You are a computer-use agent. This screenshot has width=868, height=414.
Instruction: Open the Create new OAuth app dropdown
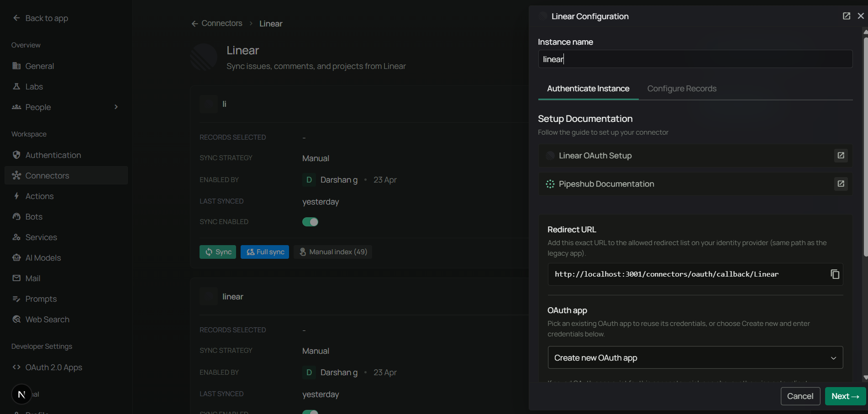click(695, 357)
